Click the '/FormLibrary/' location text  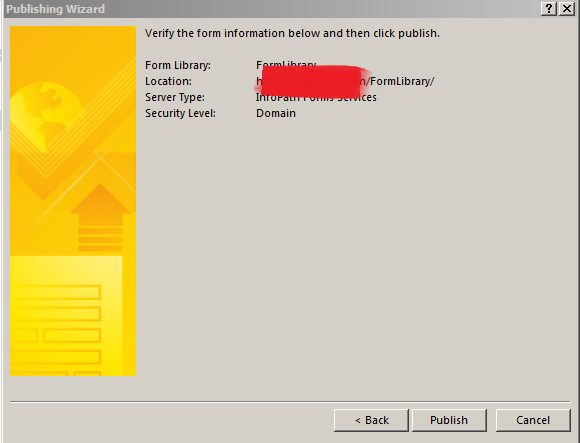point(400,81)
